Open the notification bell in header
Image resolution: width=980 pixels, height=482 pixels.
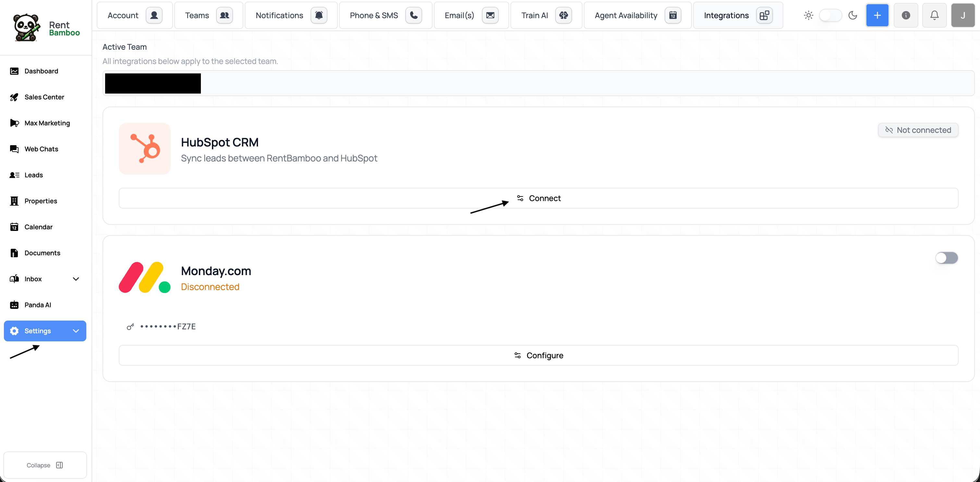pos(934,15)
